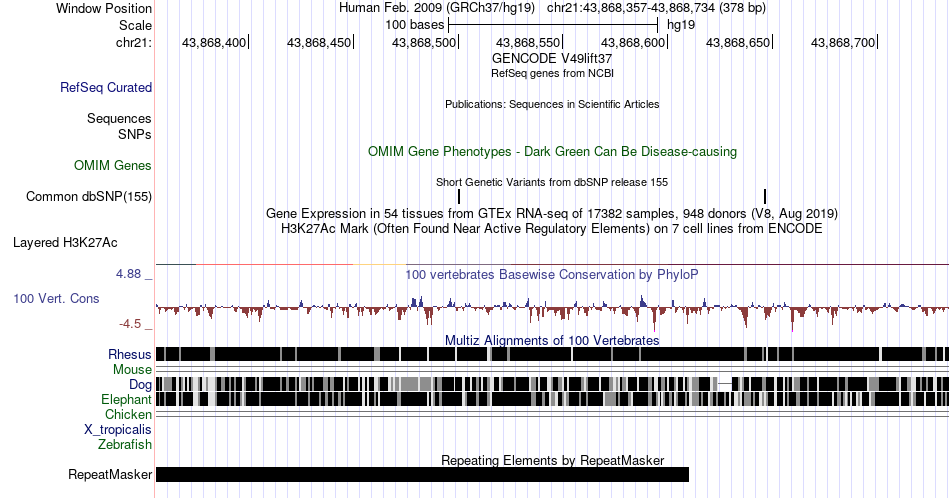Click the H3K27Ac Mark ENCODE title
The width and height of the screenshot is (950, 498).
[552, 228]
